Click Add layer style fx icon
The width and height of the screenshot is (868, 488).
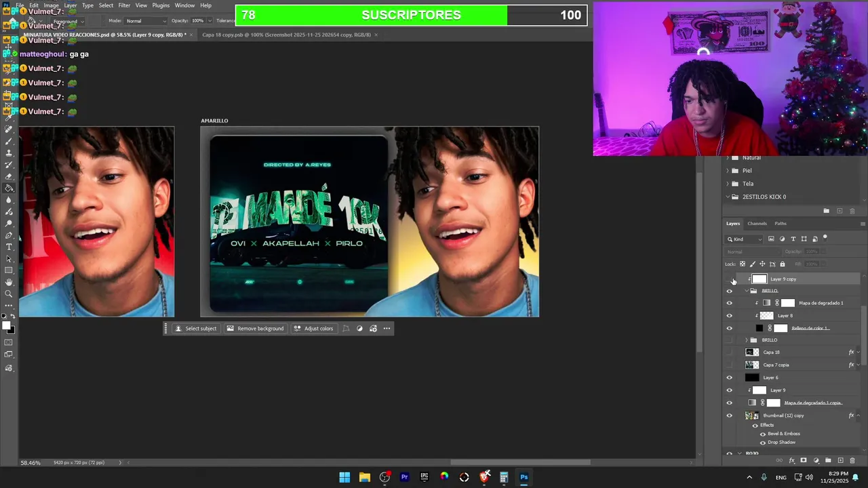coord(791,460)
